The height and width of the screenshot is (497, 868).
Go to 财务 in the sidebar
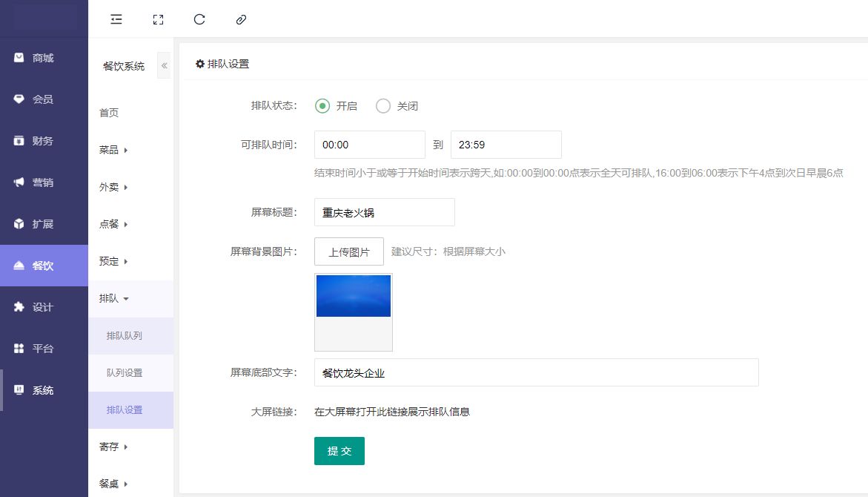pos(44,141)
